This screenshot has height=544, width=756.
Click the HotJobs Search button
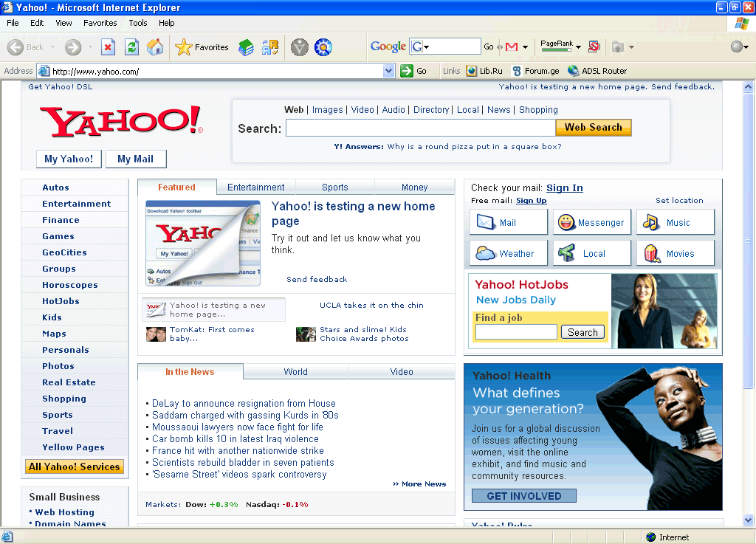(x=583, y=332)
